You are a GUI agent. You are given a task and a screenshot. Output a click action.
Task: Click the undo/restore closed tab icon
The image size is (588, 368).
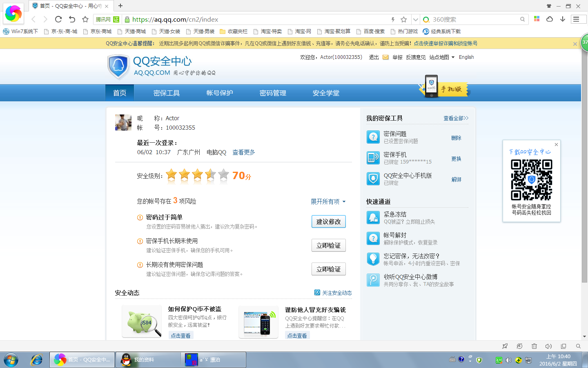point(72,19)
